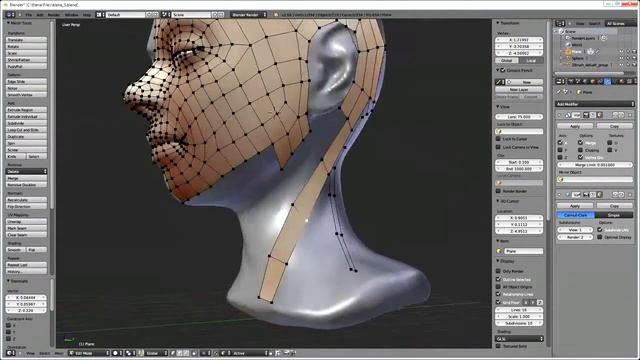The image size is (640, 360).
Task: Toggle visibility eye of the Plane object
Action: pos(621,52)
